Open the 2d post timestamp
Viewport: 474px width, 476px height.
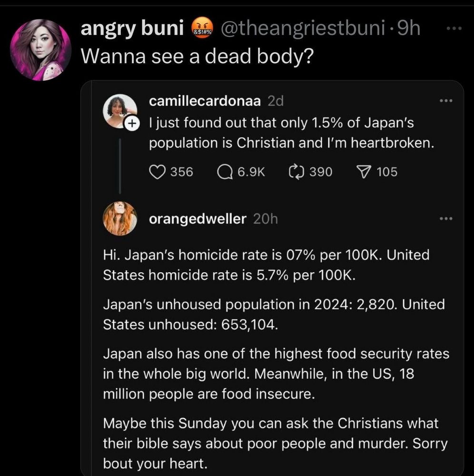click(276, 101)
